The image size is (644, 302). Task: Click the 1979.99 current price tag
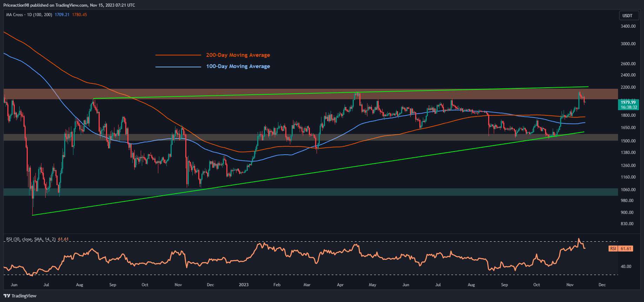628,102
